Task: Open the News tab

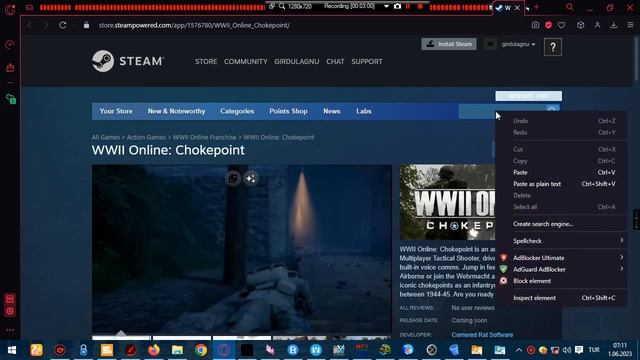Action: [x=332, y=111]
